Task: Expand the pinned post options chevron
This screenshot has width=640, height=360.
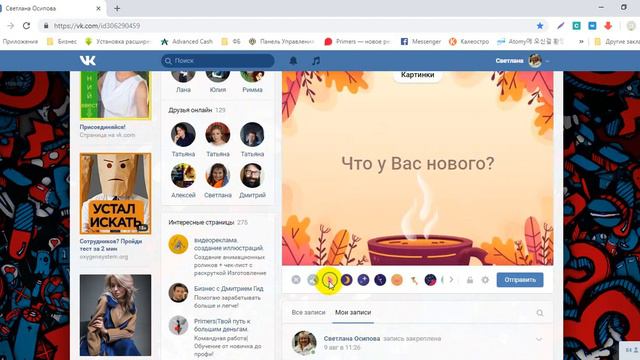Action: [x=539, y=339]
